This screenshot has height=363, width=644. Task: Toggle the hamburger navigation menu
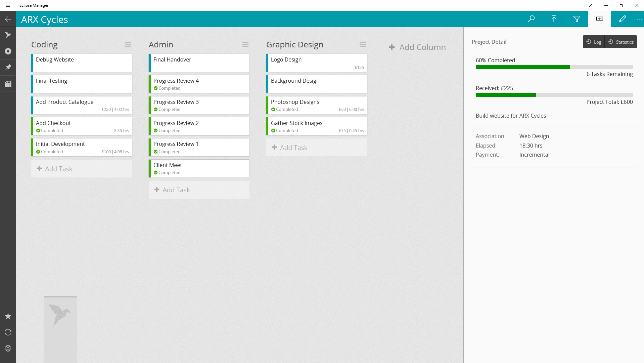[8, 5]
